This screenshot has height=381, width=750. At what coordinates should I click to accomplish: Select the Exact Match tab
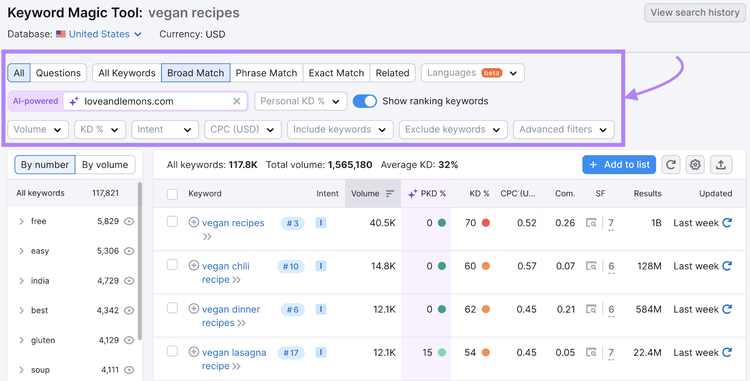point(336,73)
